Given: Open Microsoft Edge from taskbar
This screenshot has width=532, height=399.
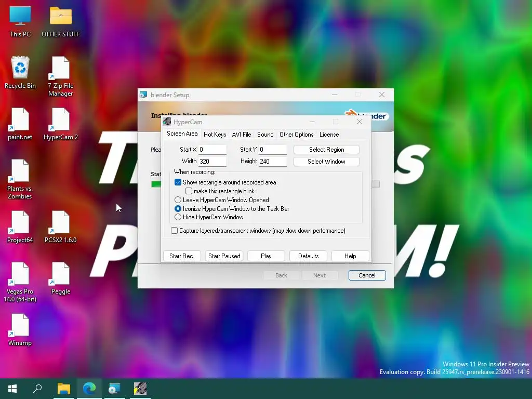Looking at the screenshot, I should click(x=89, y=389).
